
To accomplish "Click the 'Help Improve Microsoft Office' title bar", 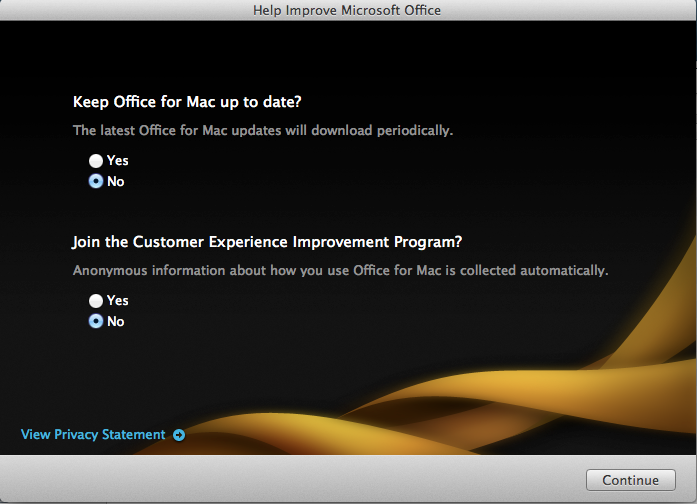I will [348, 10].
